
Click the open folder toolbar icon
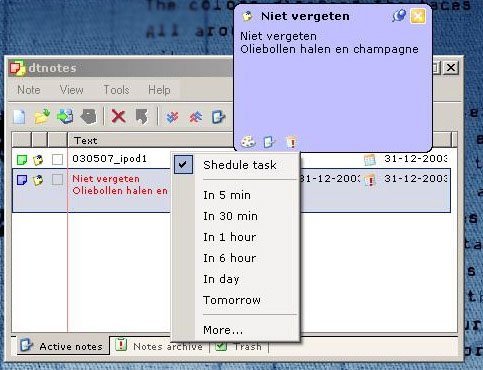(42, 117)
